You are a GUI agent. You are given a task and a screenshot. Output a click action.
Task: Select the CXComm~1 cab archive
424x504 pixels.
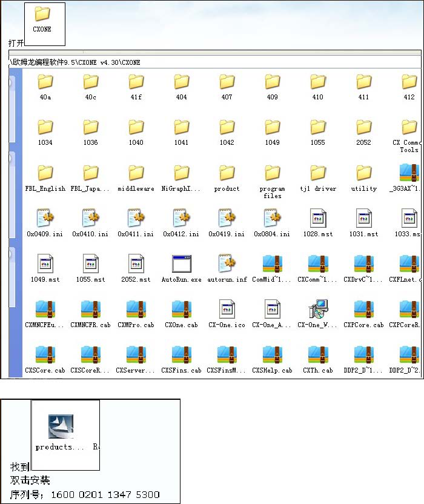pos(317,268)
